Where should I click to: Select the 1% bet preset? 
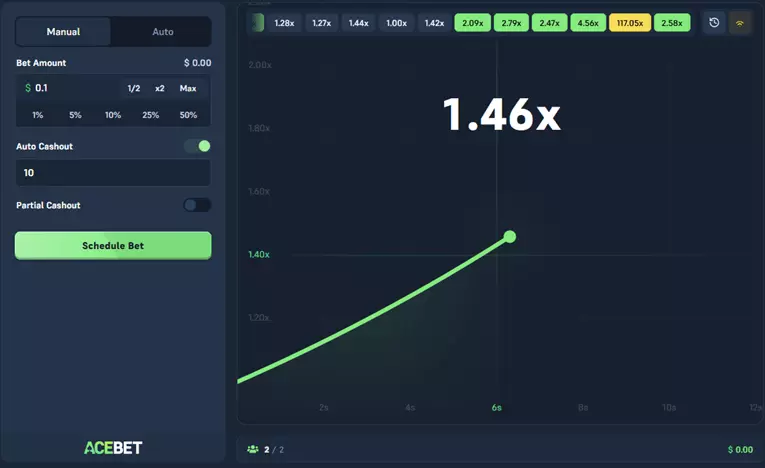coord(38,115)
